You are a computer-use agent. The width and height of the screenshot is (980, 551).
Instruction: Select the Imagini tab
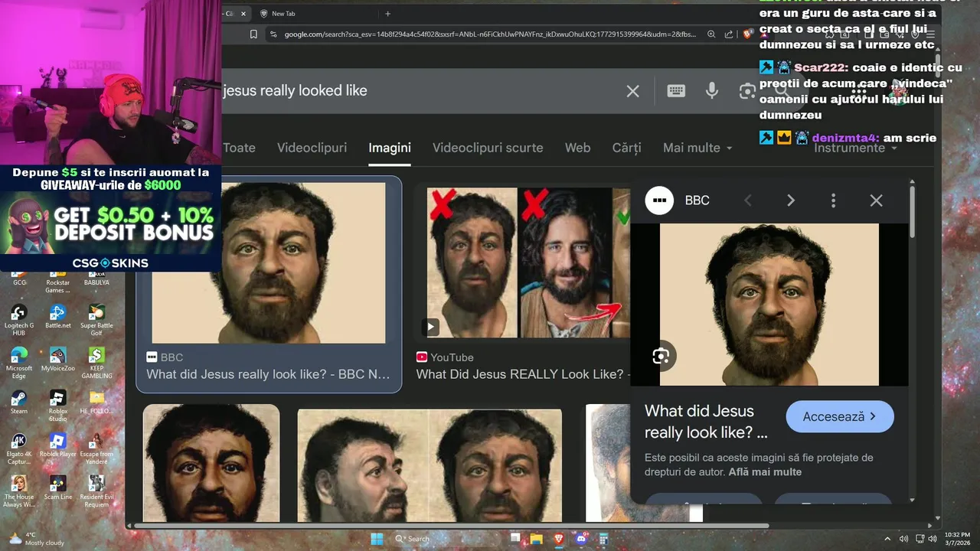tap(390, 148)
